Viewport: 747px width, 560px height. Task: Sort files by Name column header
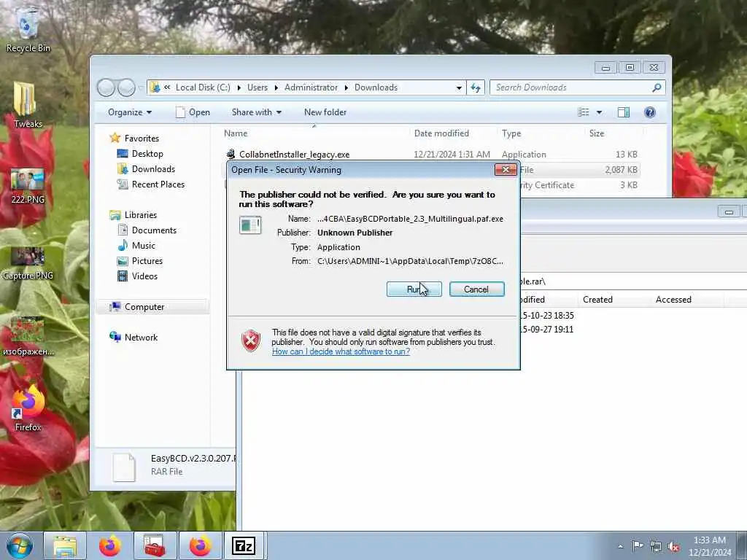tap(314, 133)
